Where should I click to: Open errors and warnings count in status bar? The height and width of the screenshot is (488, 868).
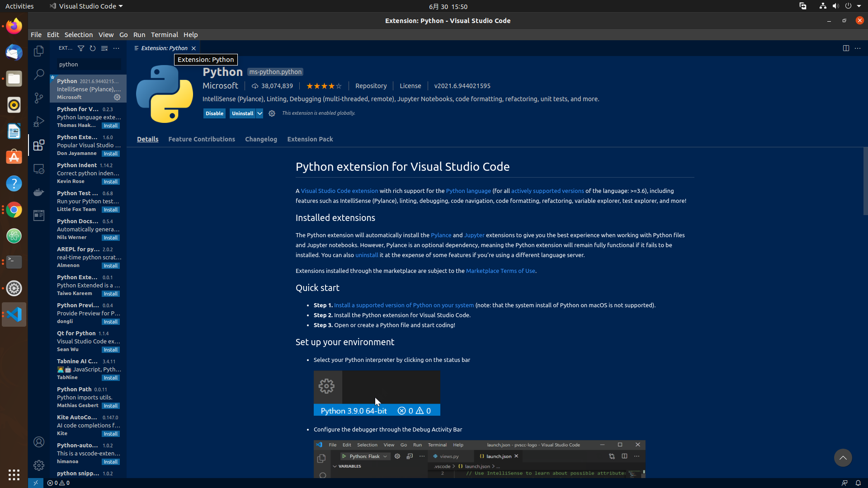[x=59, y=483]
